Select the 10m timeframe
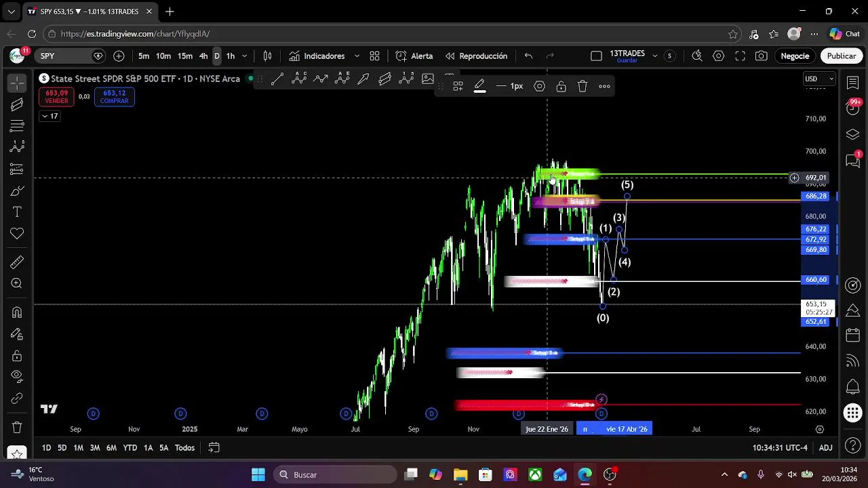Screen dimensions: 868x488 [163, 56]
